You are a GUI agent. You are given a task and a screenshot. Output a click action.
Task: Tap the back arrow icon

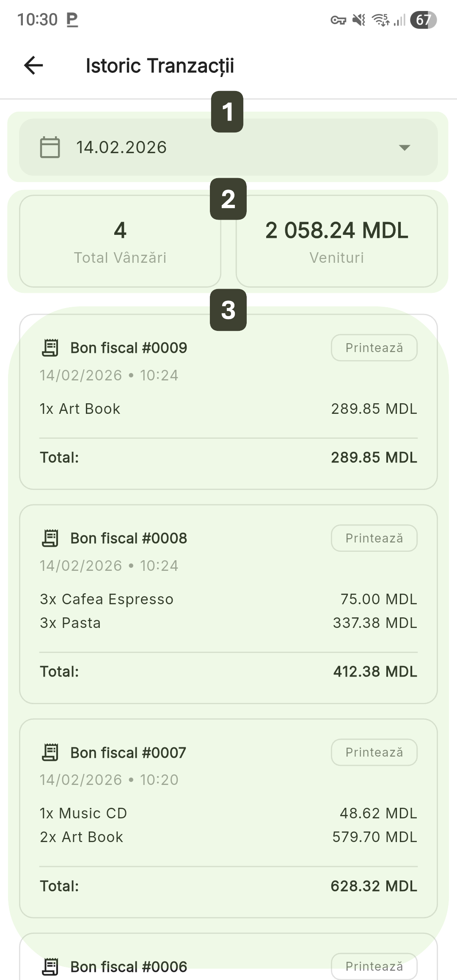(33, 66)
